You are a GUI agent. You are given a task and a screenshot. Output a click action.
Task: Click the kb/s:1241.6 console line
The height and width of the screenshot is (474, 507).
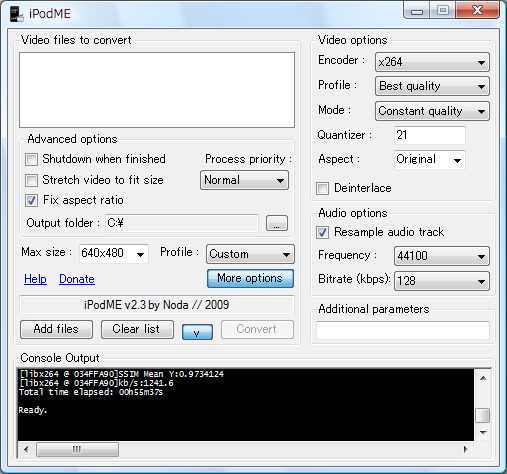coord(96,383)
